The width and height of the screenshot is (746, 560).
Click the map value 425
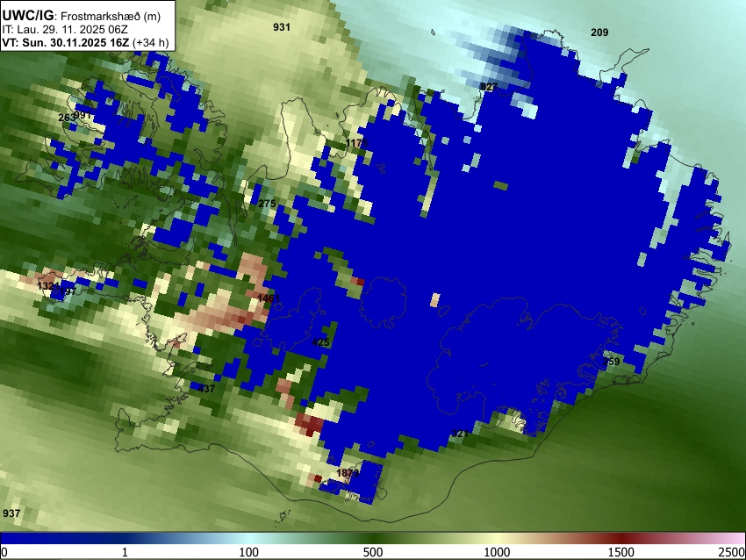(x=320, y=342)
